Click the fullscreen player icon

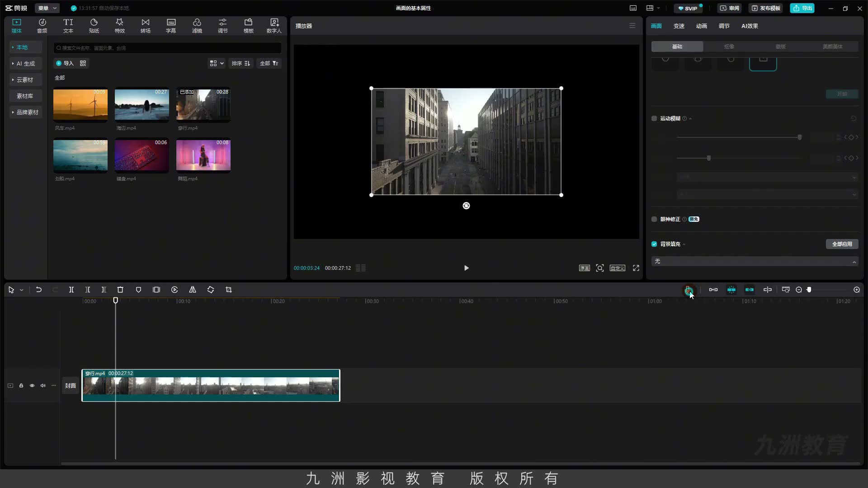point(636,268)
